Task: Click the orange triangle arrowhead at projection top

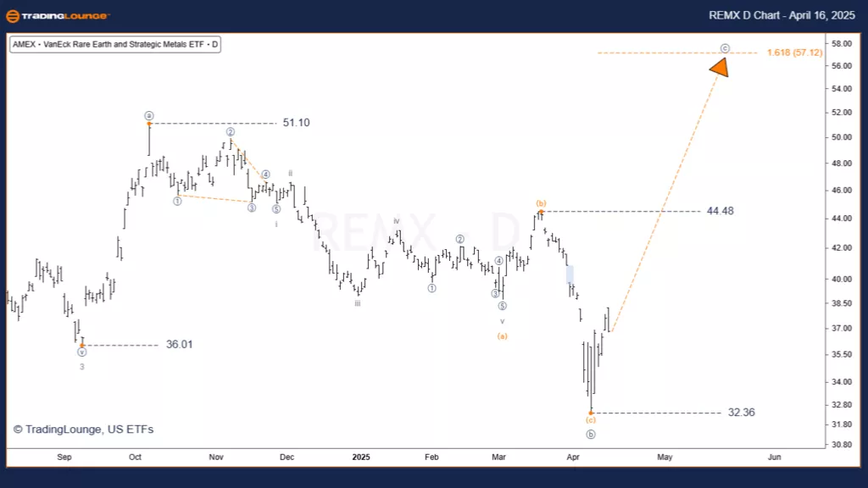Action: point(719,68)
